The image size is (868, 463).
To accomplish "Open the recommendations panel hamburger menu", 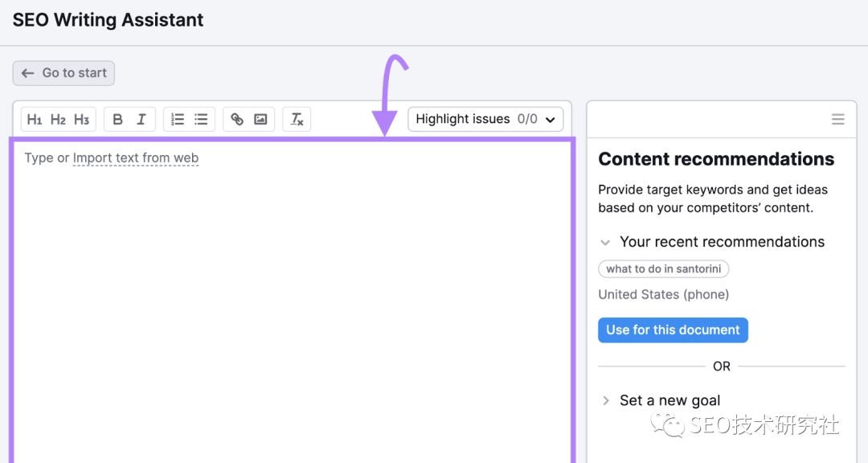I will click(837, 120).
